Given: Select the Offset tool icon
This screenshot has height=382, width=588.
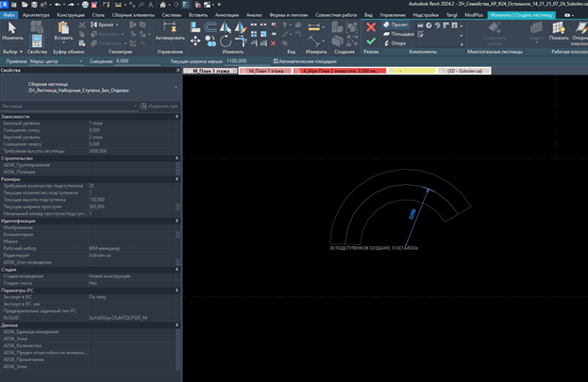Looking at the screenshot, I should (210, 26).
